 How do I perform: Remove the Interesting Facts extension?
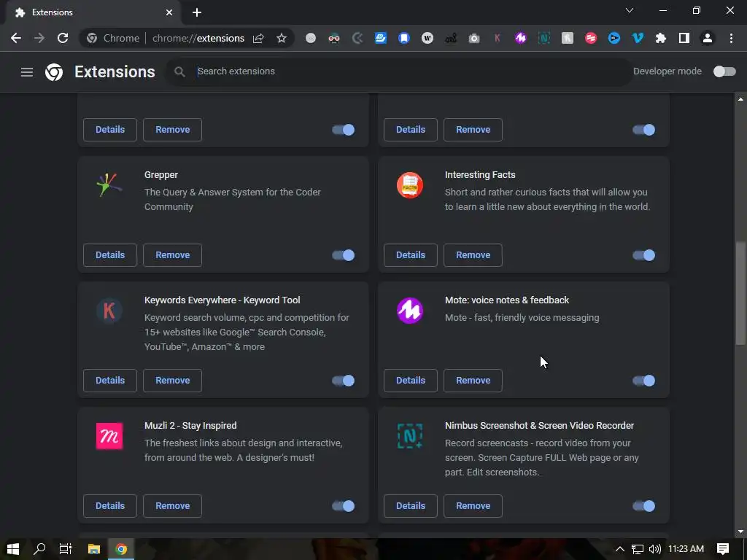click(473, 255)
